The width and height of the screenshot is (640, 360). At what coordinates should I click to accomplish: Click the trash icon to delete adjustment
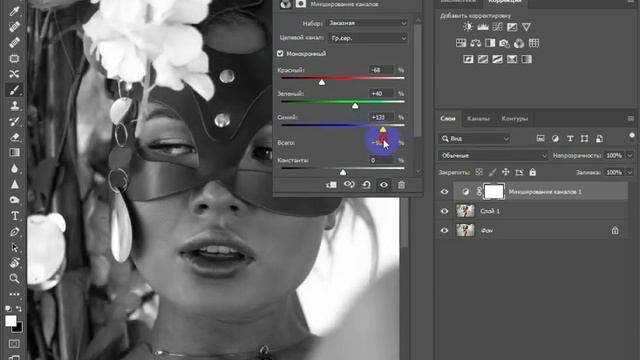401,185
